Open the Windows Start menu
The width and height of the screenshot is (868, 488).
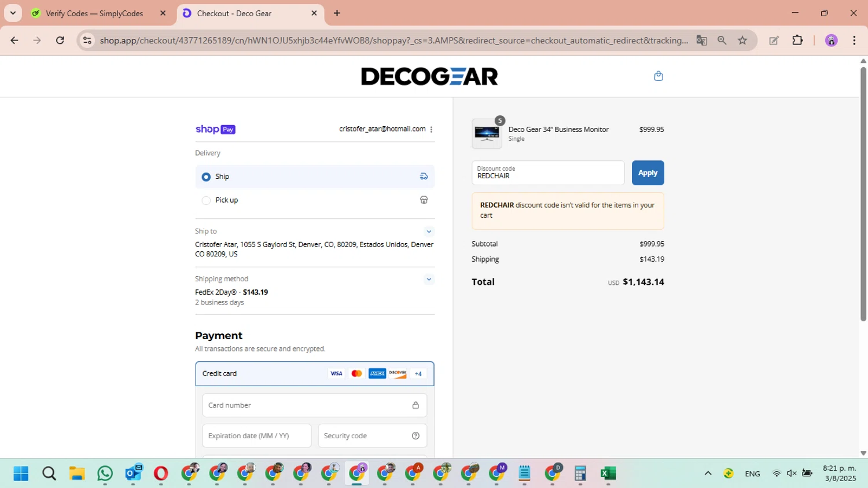click(21, 474)
